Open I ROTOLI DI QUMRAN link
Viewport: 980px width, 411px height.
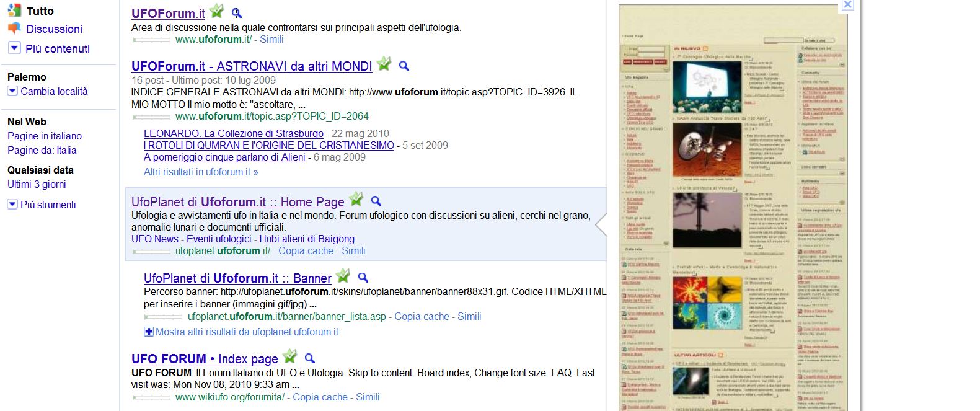(x=269, y=145)
